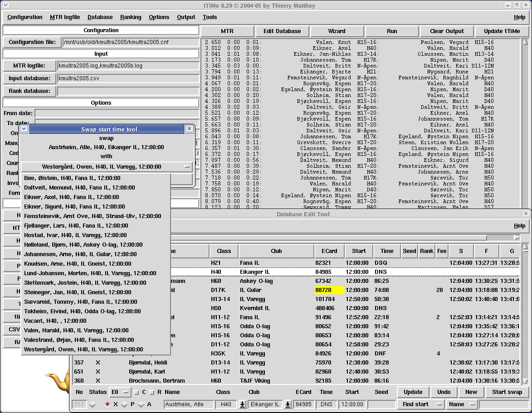Open the Find start dropdown

(420, 404)
